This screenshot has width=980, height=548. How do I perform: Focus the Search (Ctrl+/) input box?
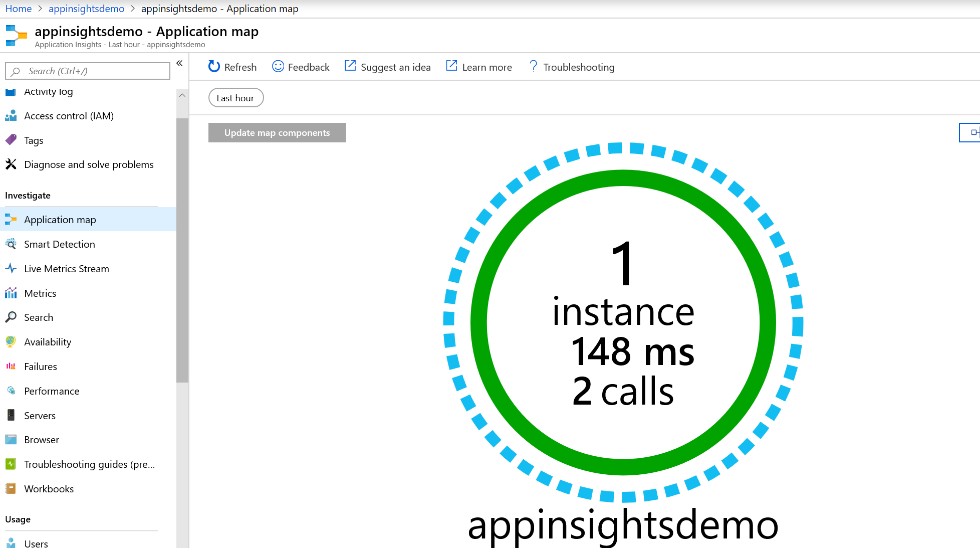tap(88, 71)
